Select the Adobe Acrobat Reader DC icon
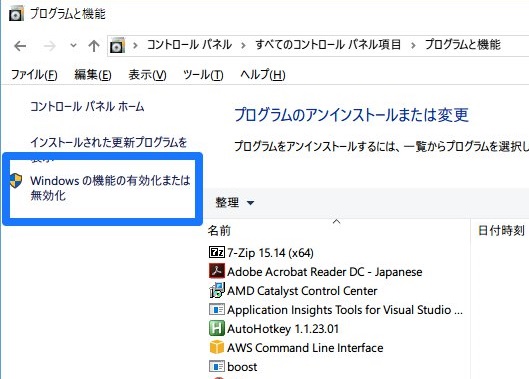This screenshot has height=379, width=529. 217,271
